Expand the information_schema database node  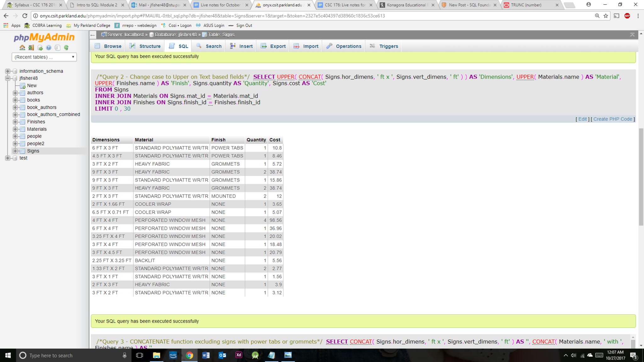click(8, 71)
